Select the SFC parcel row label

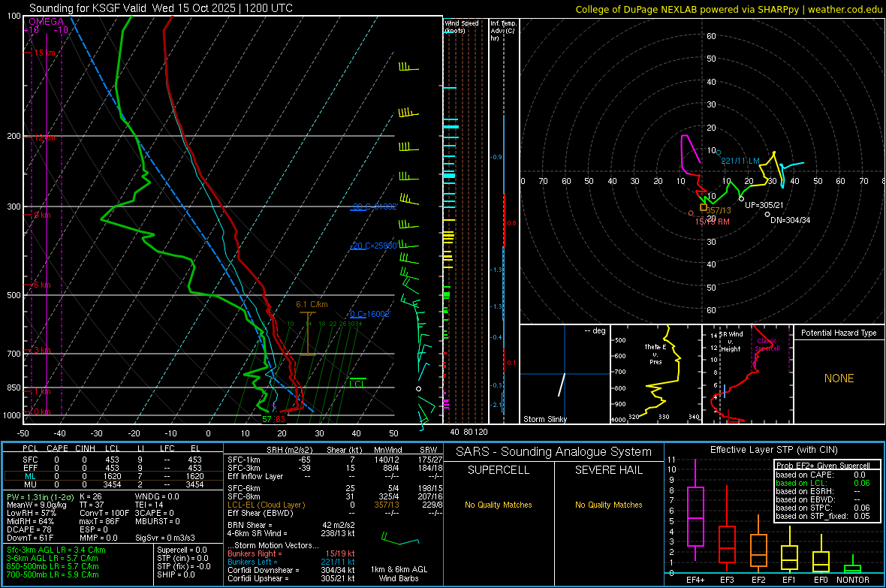(x=30, y=460)
